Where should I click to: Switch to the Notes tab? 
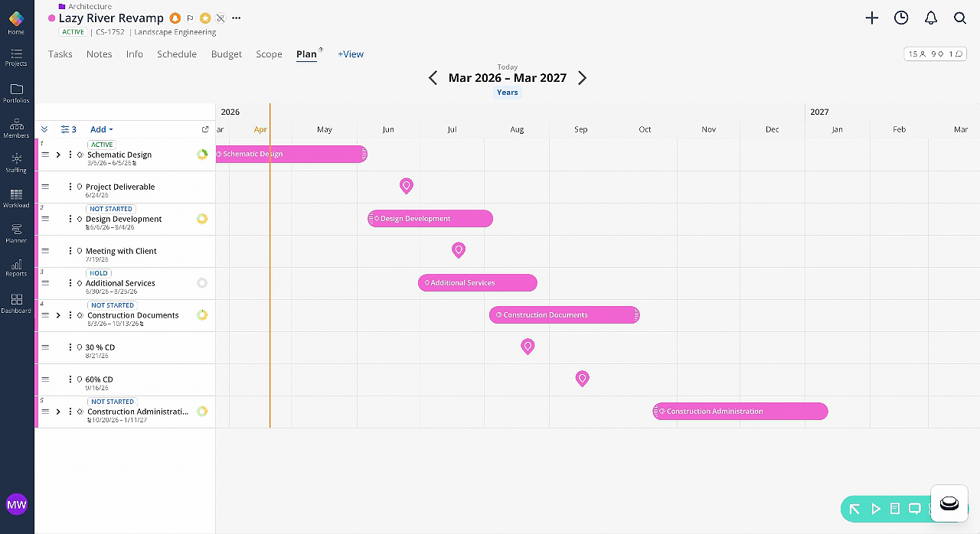(100, 54)
